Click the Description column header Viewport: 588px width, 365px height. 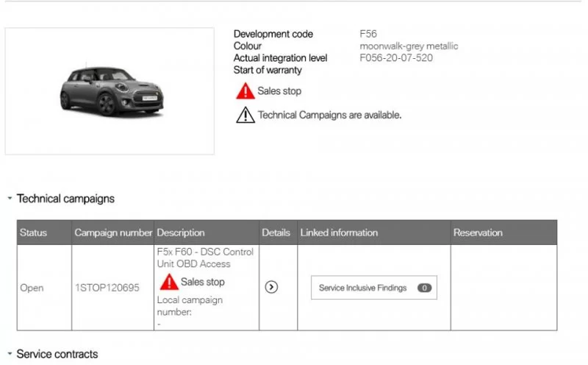[x=181, y=233]
